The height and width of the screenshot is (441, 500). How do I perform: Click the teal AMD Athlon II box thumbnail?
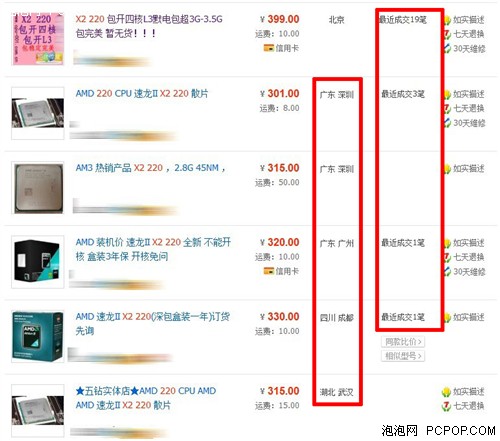[38, 336]
